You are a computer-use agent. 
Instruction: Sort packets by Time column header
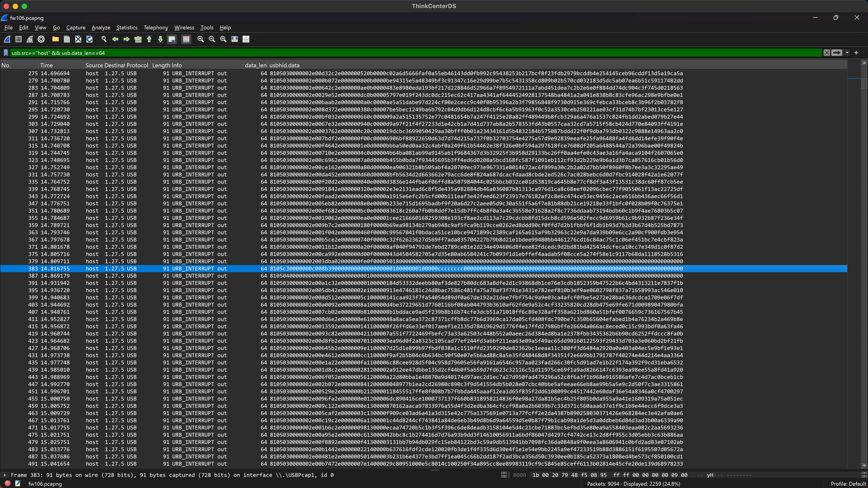[61, 65]
